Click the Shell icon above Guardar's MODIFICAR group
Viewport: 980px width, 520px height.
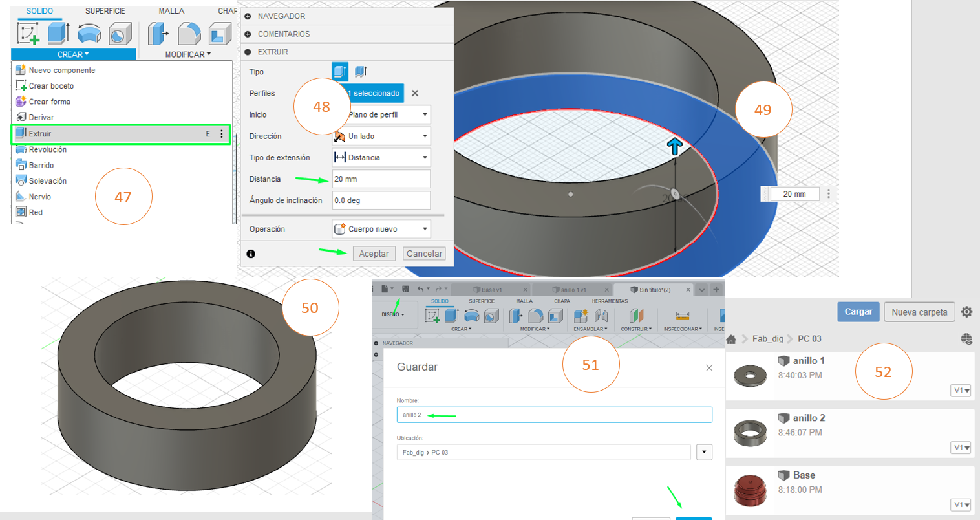(555, 315)
